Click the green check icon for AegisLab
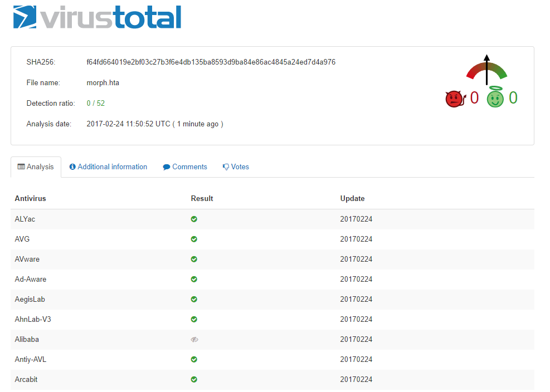Viewport: 550px width, 392px height. (x=194, y=299)
